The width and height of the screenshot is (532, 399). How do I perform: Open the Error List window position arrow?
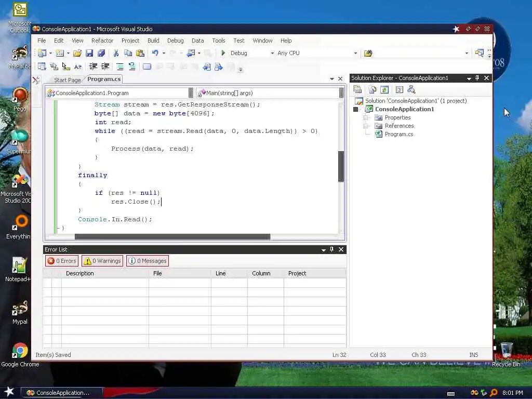tap(324, 250)
